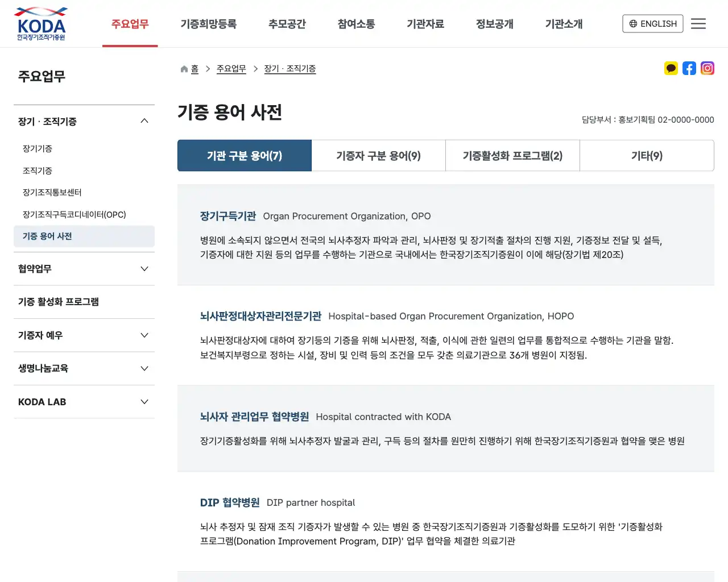Collapse the 장기·조직기증 sidebar section
This screenshot has height=582, width=728.
click(x=144, y=120)
